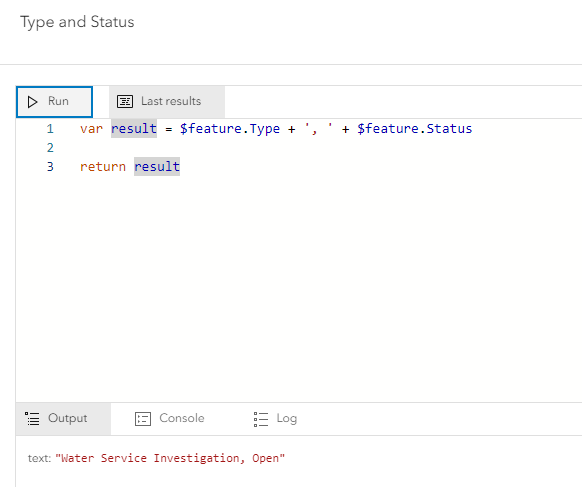Switch to the Output tab
The width and height of the screenshot is (582, 487).
[x=63, y=419]
